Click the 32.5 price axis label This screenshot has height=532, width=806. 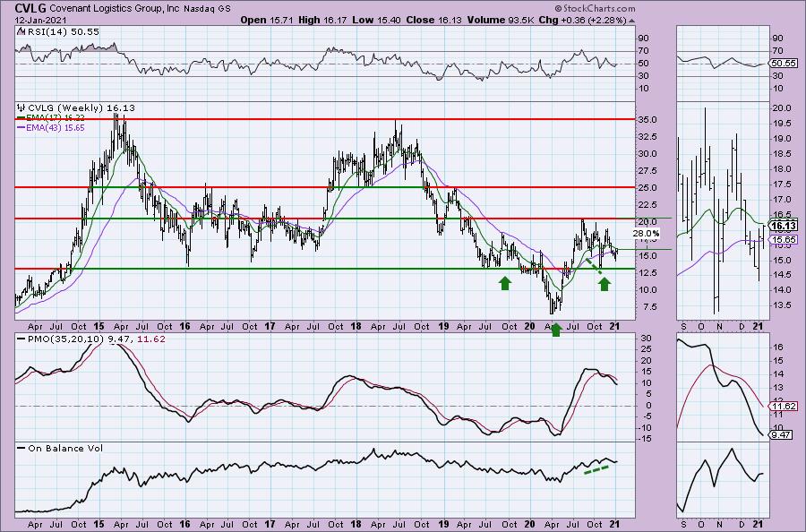[x=648, y=137]
